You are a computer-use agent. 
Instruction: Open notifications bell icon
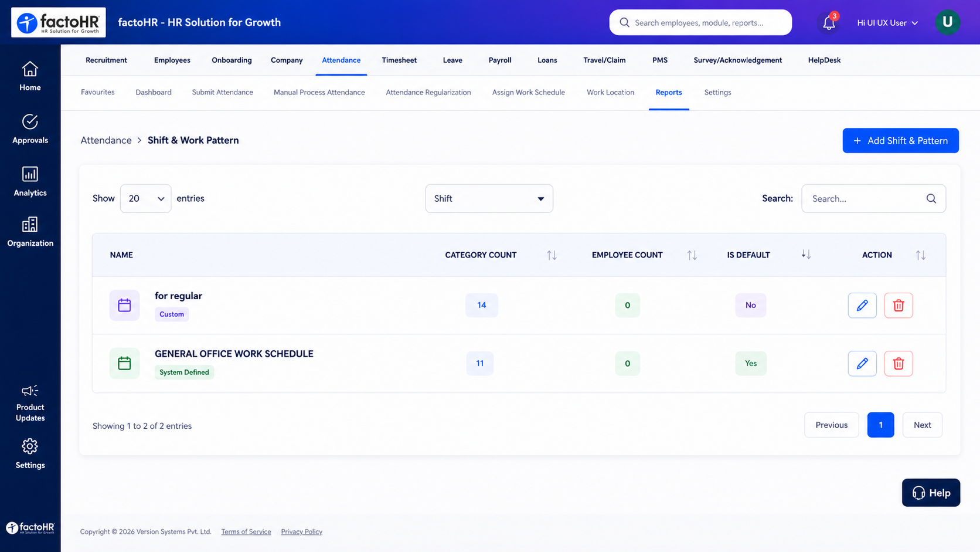click(x=829, y=23)
